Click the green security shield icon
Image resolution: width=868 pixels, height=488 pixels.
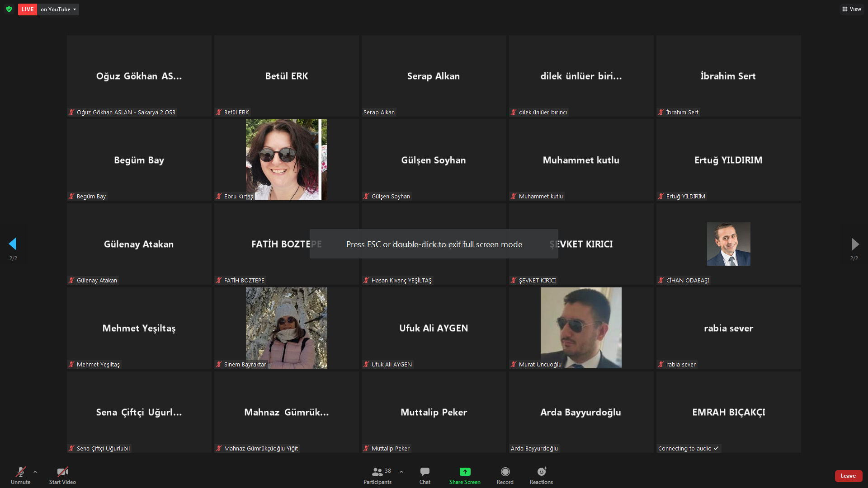click(9, 9)
